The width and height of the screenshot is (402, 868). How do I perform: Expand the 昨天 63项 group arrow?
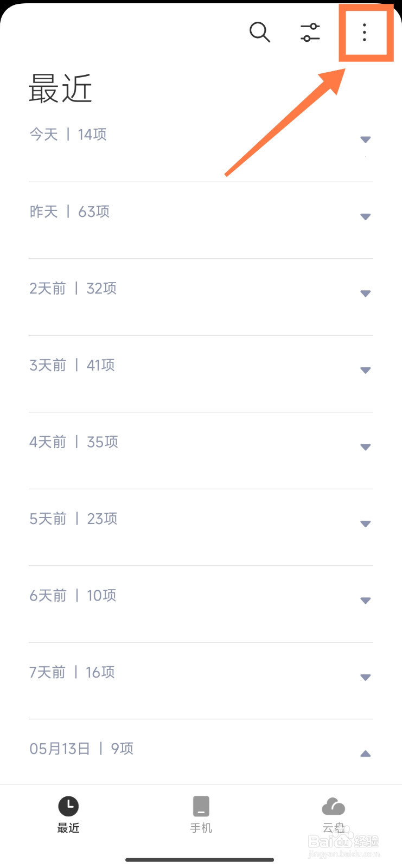(366, 217)
